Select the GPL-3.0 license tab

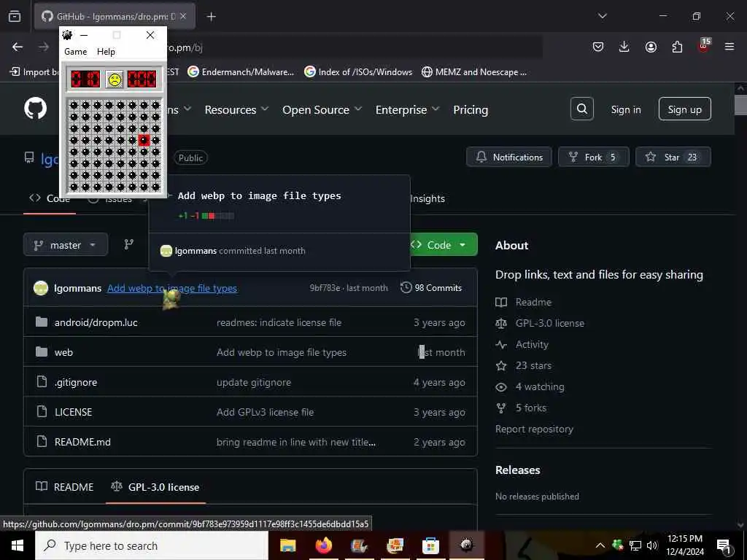(x=155, y=486)
